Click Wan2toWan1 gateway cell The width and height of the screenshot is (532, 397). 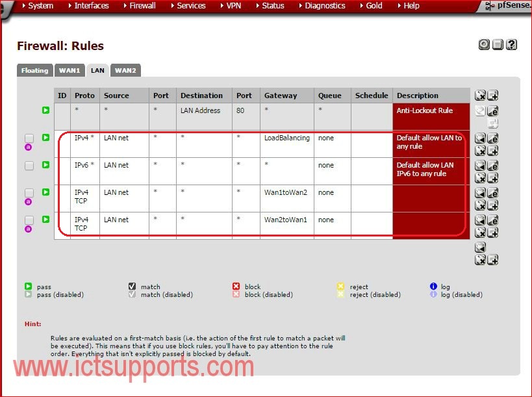pyautogui.click(x=287, y=225)
